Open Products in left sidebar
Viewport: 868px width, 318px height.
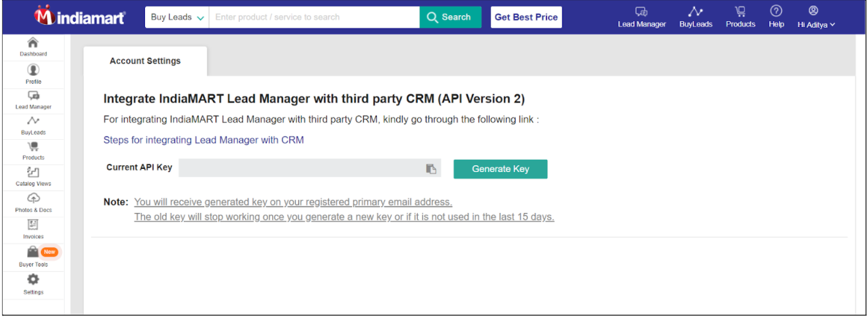tap(33, 151)
